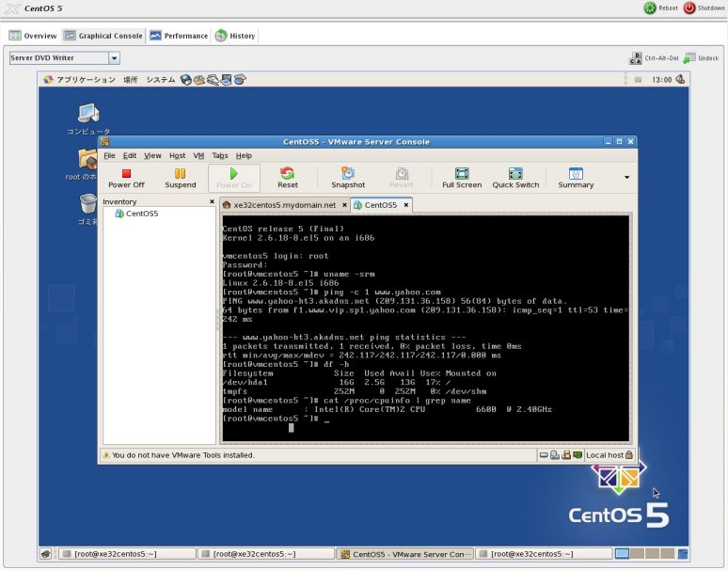The height and width of the screenshot is (570, 728).
Task: Open the Help menu
Action: click(244, 155)
